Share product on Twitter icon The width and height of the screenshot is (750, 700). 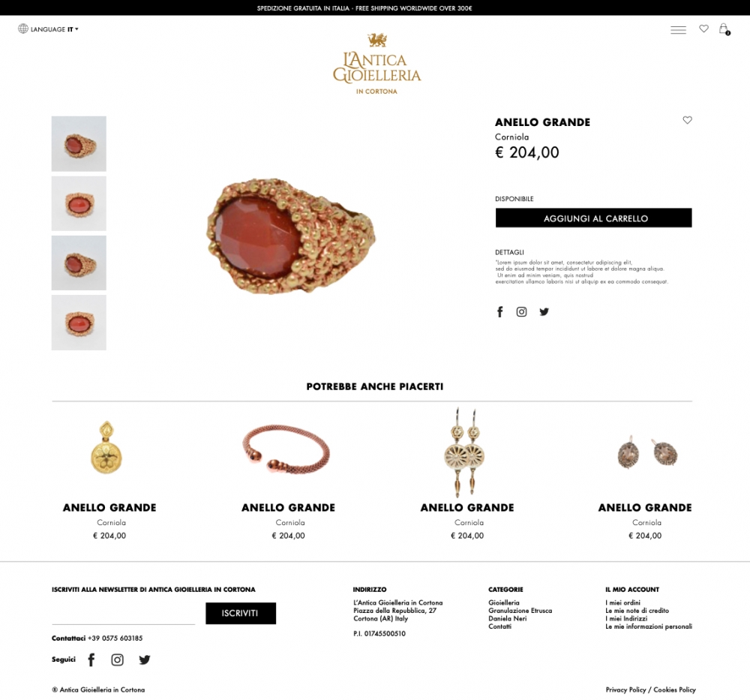[544, 312]
